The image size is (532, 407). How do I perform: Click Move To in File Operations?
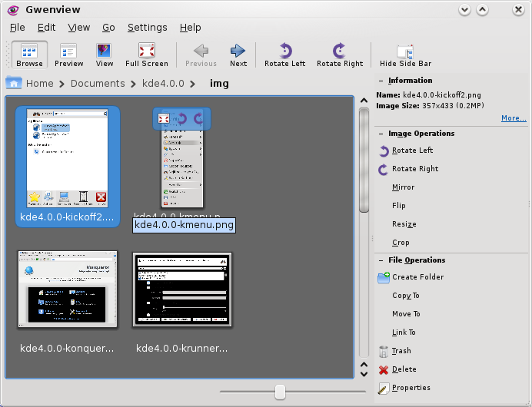(406, 314)
